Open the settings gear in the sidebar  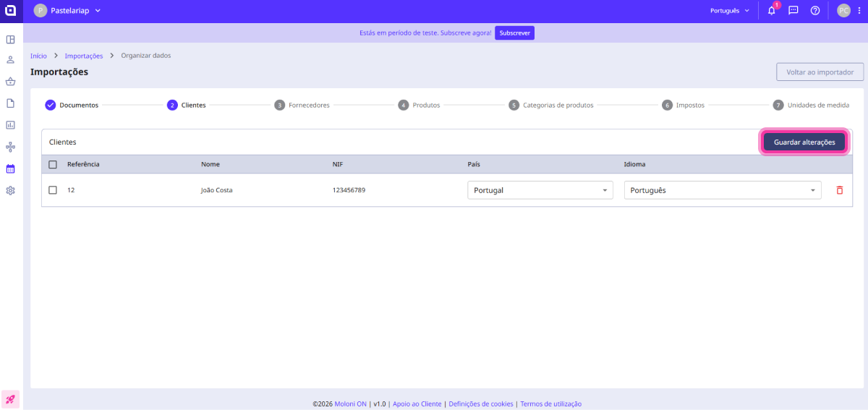(x=11, y=191)
